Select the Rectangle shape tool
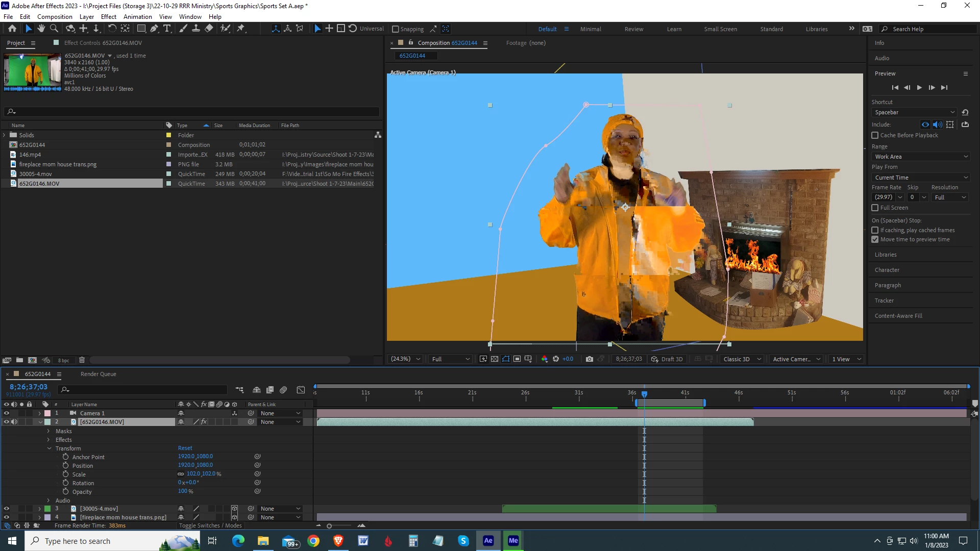 (141, 29)
